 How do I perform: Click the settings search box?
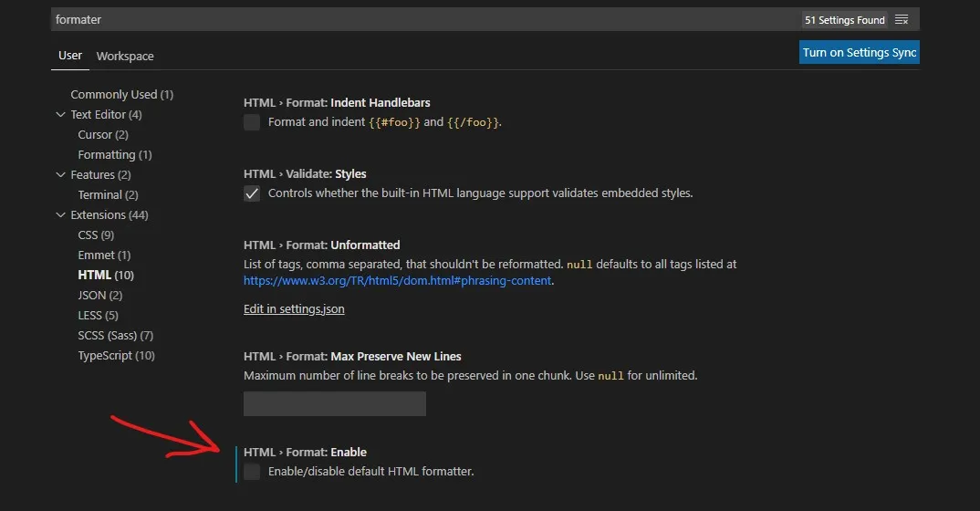(420, 19)
